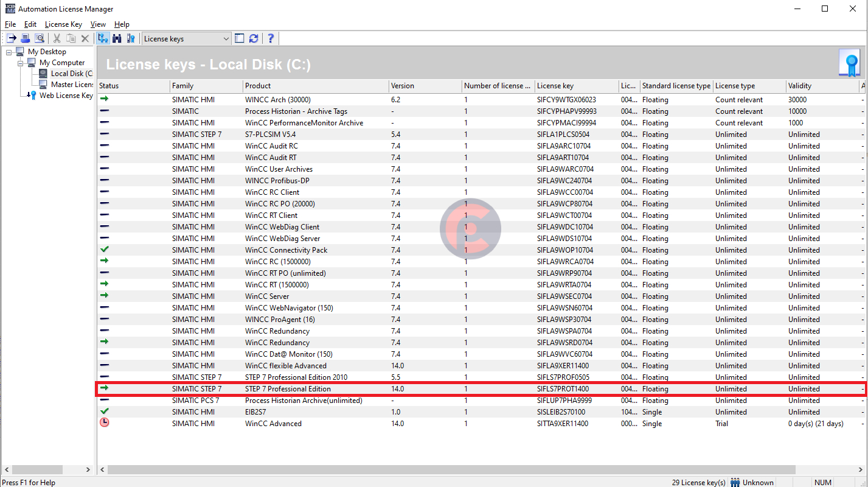Image resolution: width=868 pixels, height=487 pixels.
Task: Click the Help question mark icon
Action: [271, 38]
